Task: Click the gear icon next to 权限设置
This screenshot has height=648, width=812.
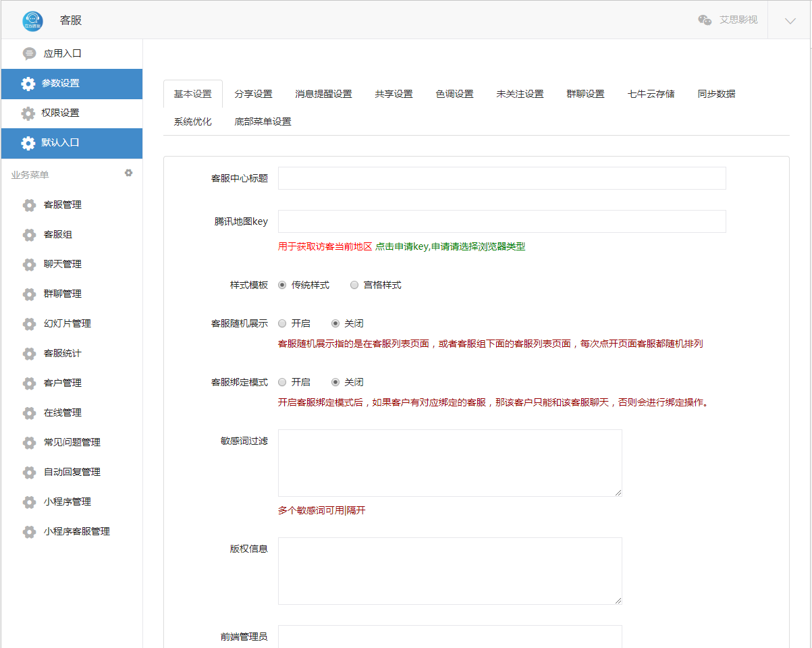Action: click(x=28, y=113)
